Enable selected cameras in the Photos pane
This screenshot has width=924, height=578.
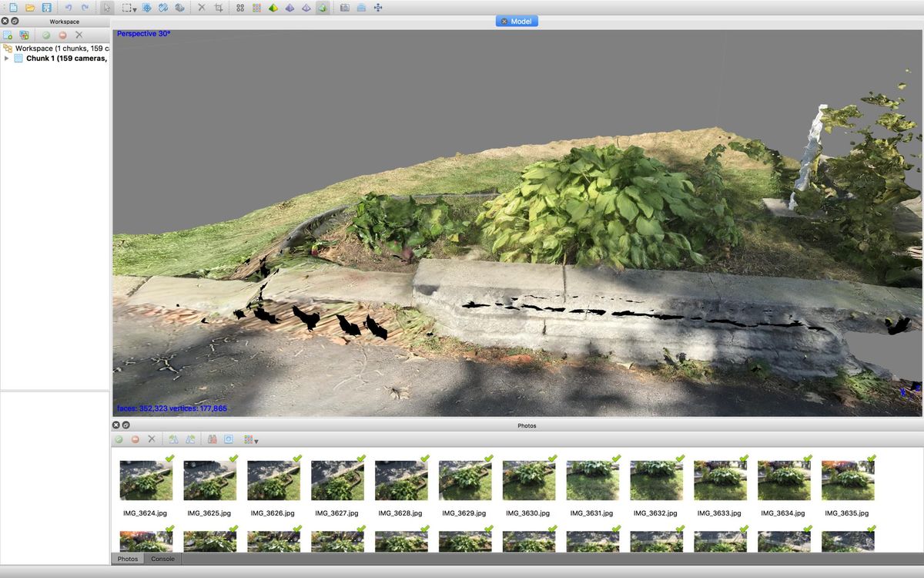point(119,439)
